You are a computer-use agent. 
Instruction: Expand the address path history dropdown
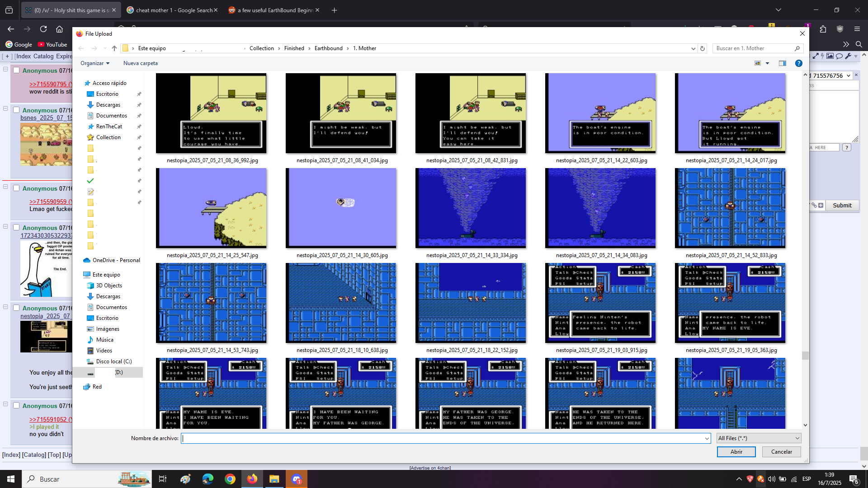point(693,48)
